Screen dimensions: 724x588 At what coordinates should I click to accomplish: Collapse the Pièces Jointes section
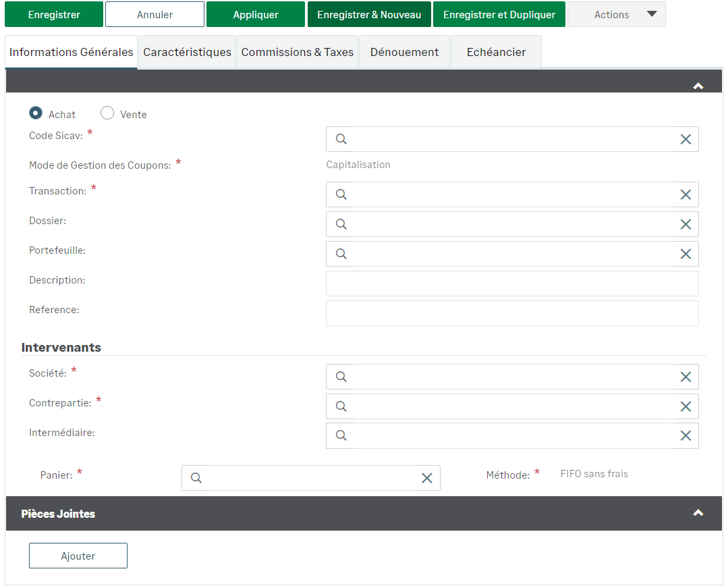[x=698, y=513]
